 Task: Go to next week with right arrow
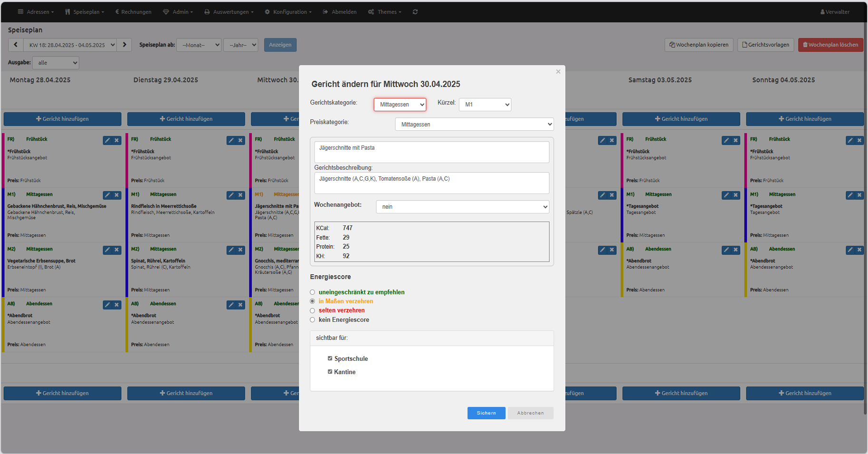(125, 45)
